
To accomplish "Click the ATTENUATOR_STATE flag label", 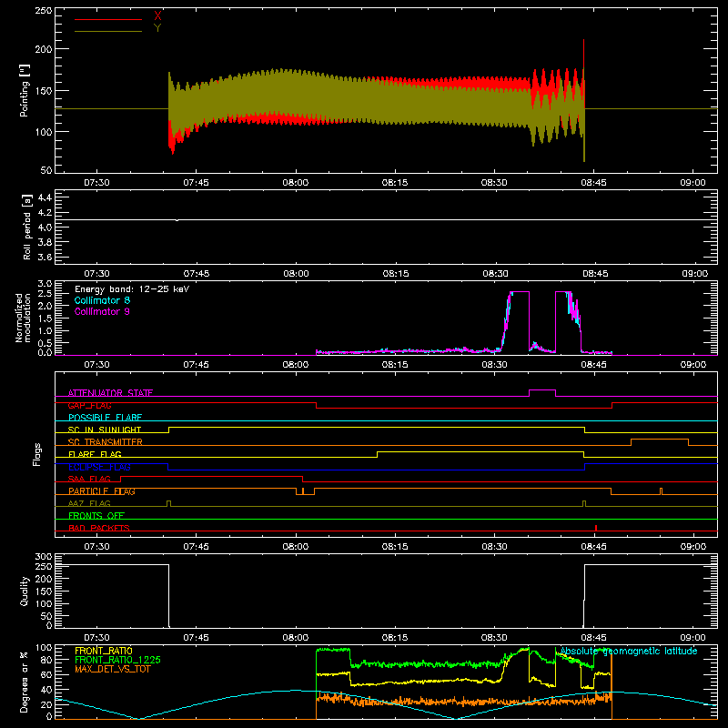I will click(110, 393).
